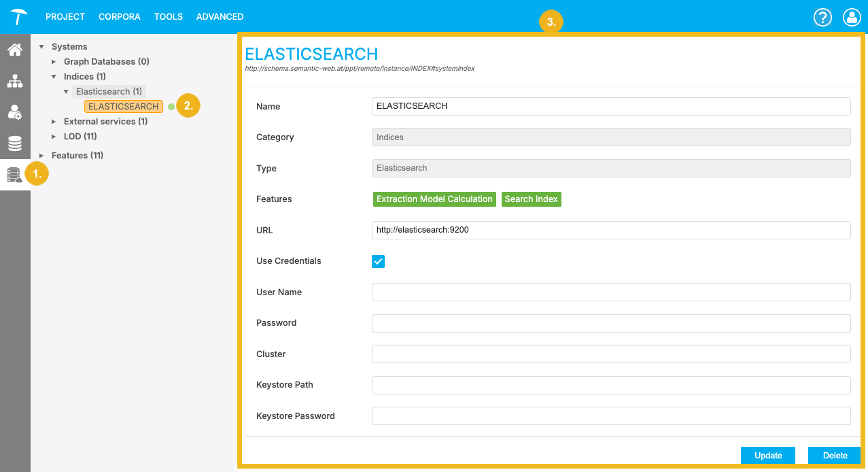Screen dimensions: 868x472
Task: Expand the LOD tree entry
Action: point(54,136)
